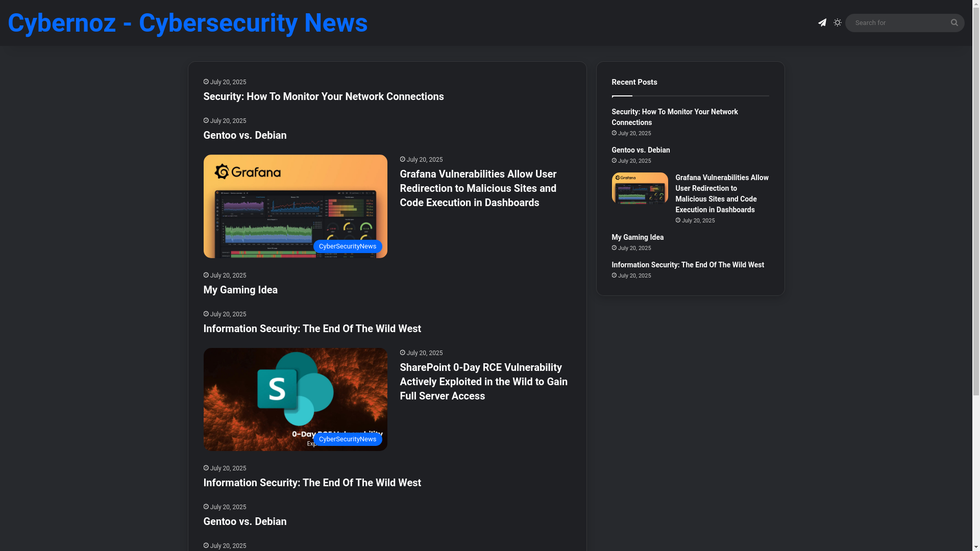Click the date under sidebar 'My Gaming Idea'

click(631, 248)
